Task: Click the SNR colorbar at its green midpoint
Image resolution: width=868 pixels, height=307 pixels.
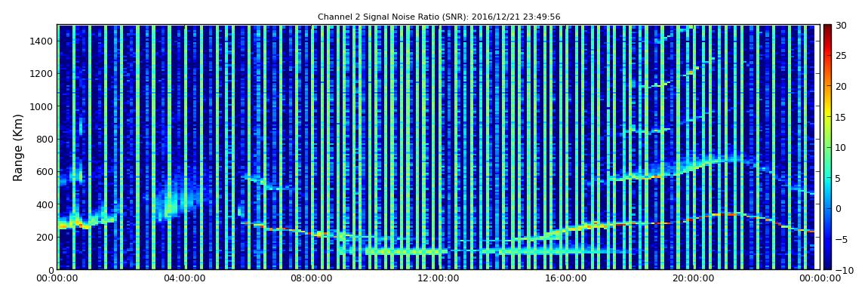Action: point(827,147)
